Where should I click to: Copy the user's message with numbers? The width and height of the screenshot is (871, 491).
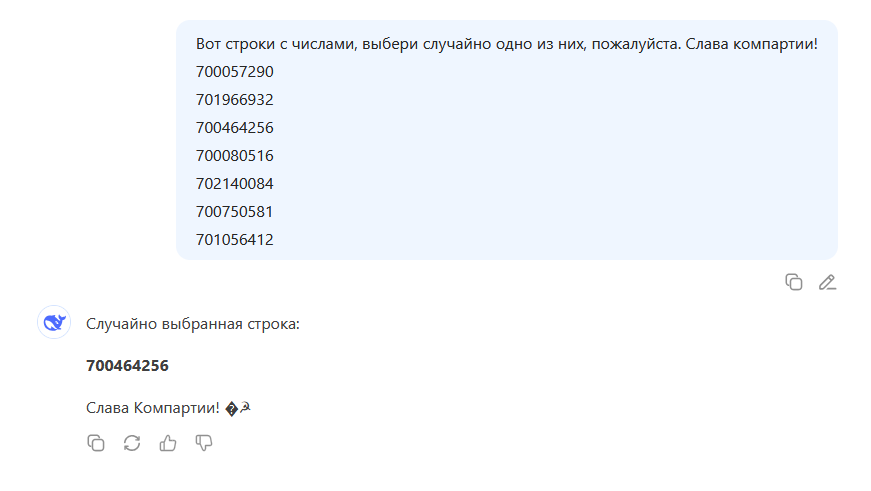(794, 282)
